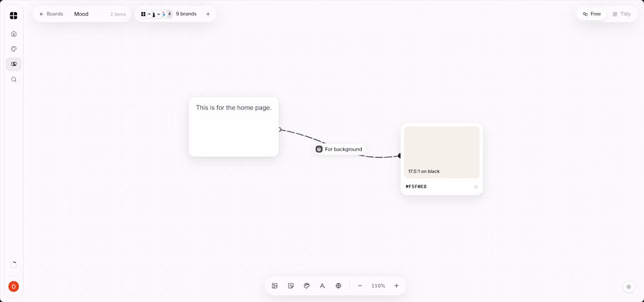The height and width of the screenshot is (302, 644).
Task: Add text with the A tool
Action: point(323,286)
